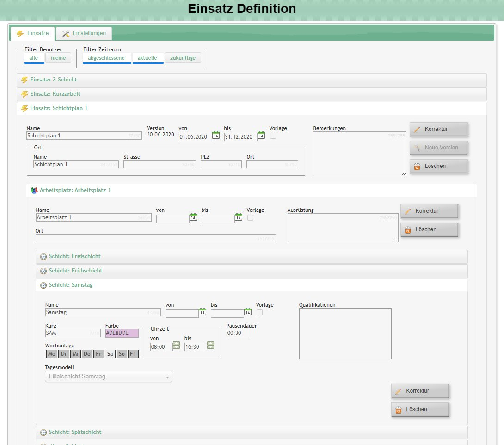This screenshot has height=445, width=504.
Task: Adjust Uhrzeit 'bis' time spinner
Action: 210,346
